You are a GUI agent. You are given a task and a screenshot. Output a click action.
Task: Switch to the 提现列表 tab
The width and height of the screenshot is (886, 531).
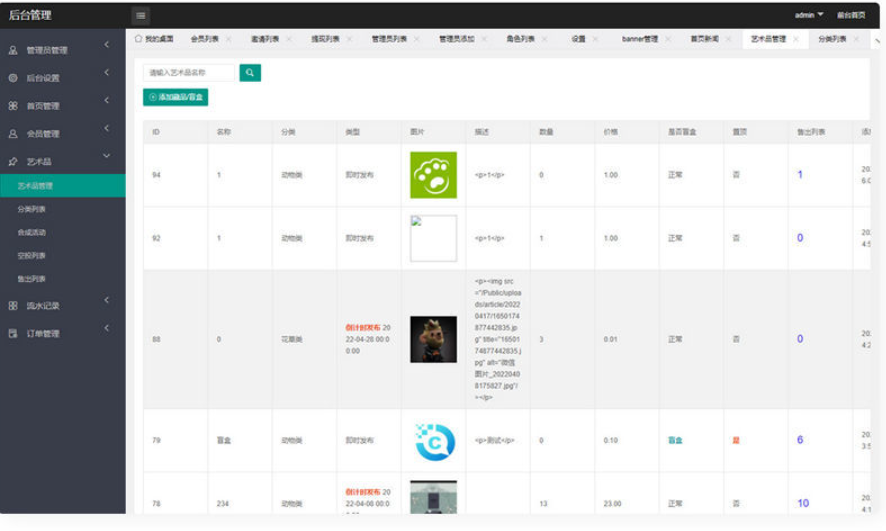pos(325,39)
